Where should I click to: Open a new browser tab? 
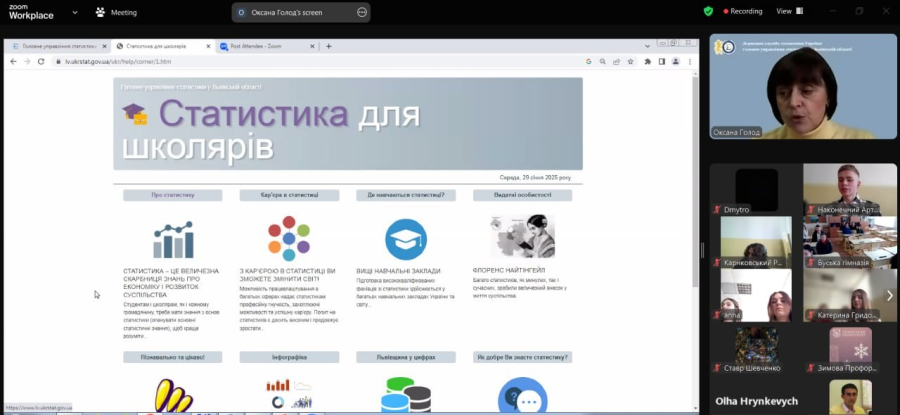point(329,46)
